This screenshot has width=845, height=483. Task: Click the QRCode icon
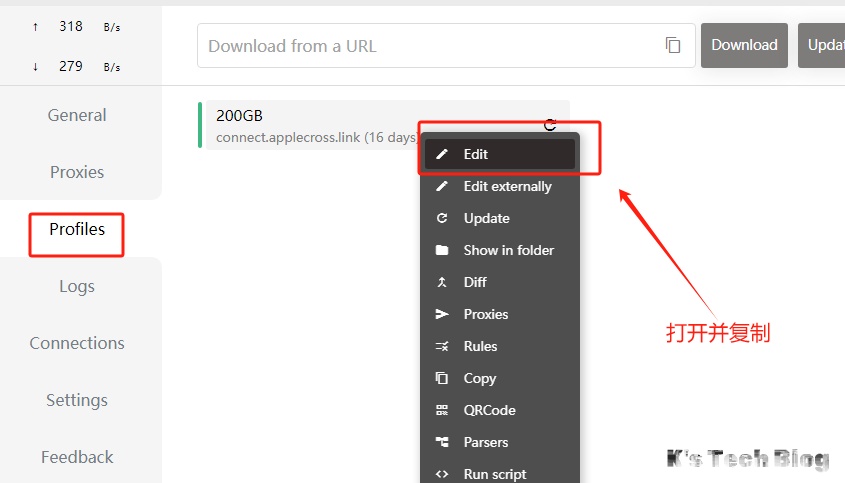click(442, 410)
